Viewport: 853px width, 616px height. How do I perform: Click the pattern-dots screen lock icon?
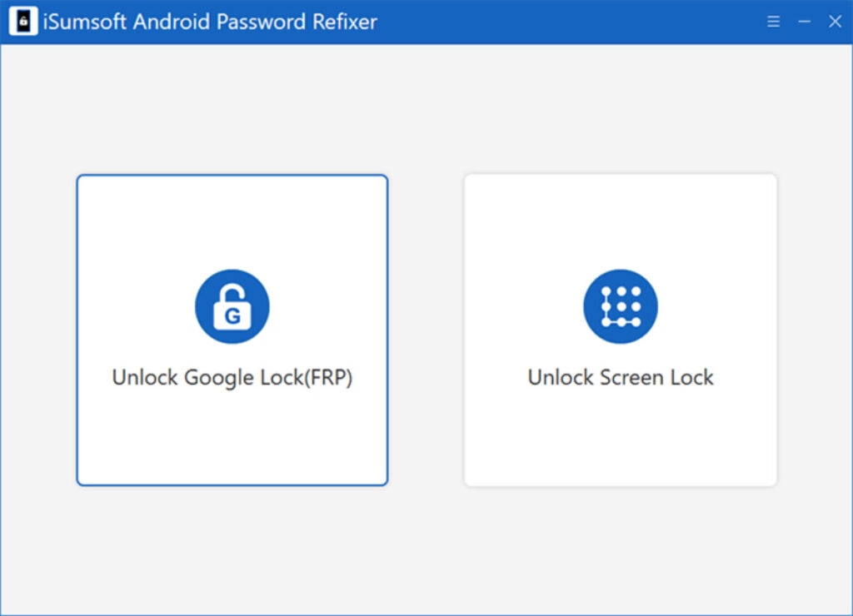pyautogui.click(x=620, y=306)
